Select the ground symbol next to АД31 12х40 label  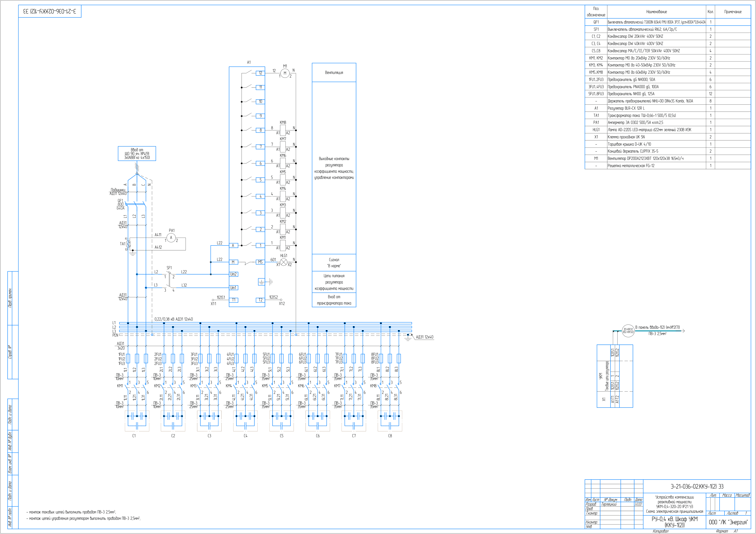pyautogui.click(x=408, y=337)
